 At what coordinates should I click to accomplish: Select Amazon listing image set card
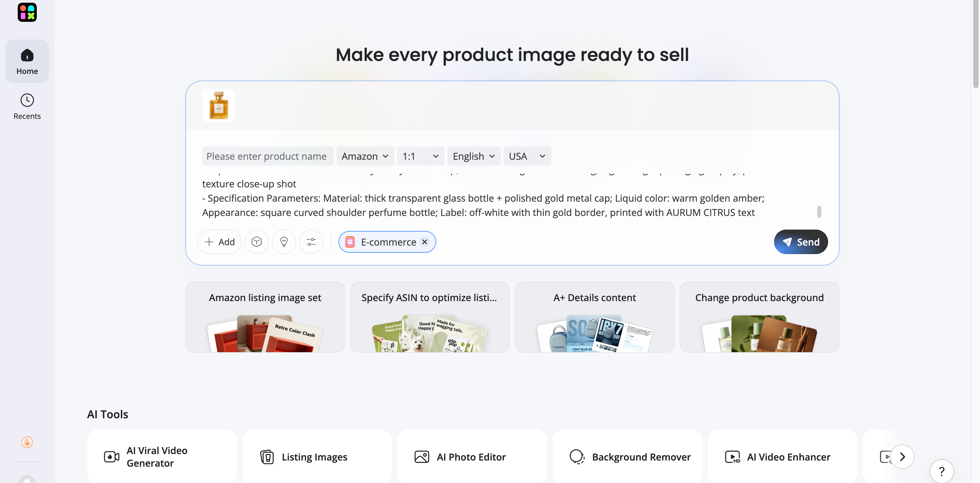265,317
